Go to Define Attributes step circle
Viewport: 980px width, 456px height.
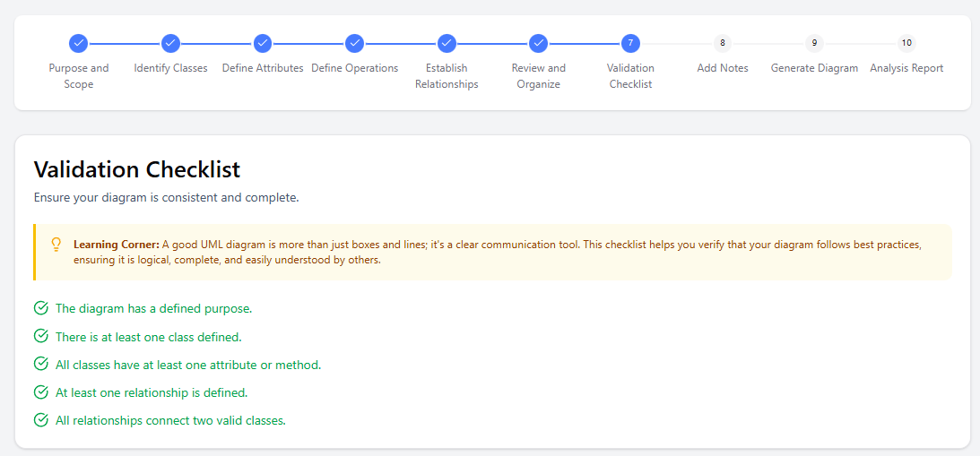click(x=263, y=43)
